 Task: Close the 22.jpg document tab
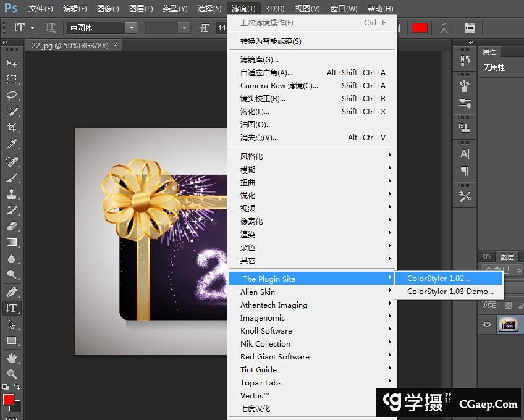(x=116, y=45)
